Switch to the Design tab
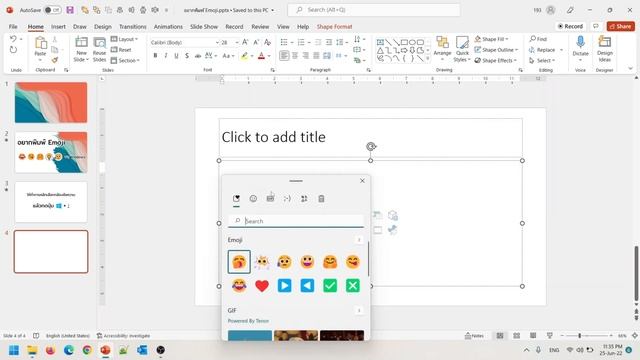The height and width of the screenshot is (360, 640). 103,27
